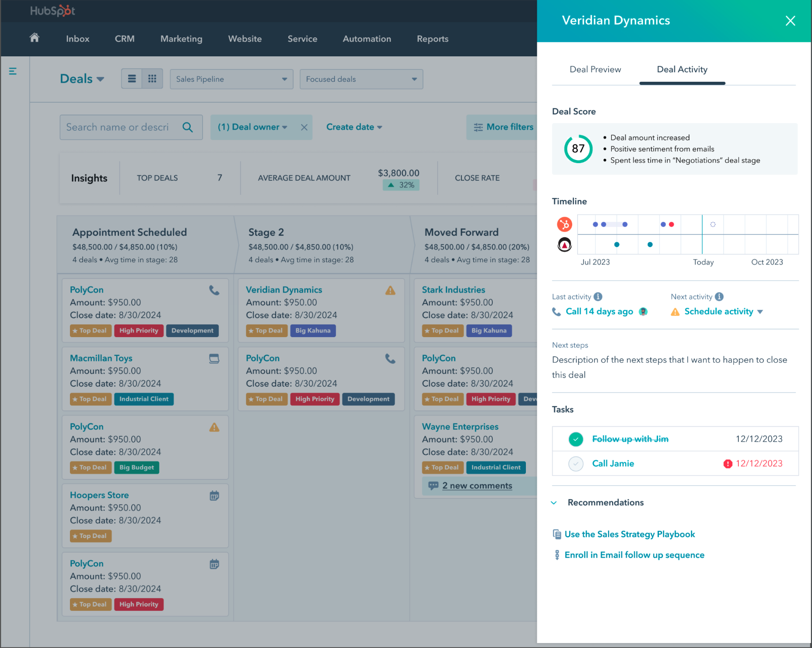Open 2 new comments link
This screenshot has height=648, width=812.
477,486
